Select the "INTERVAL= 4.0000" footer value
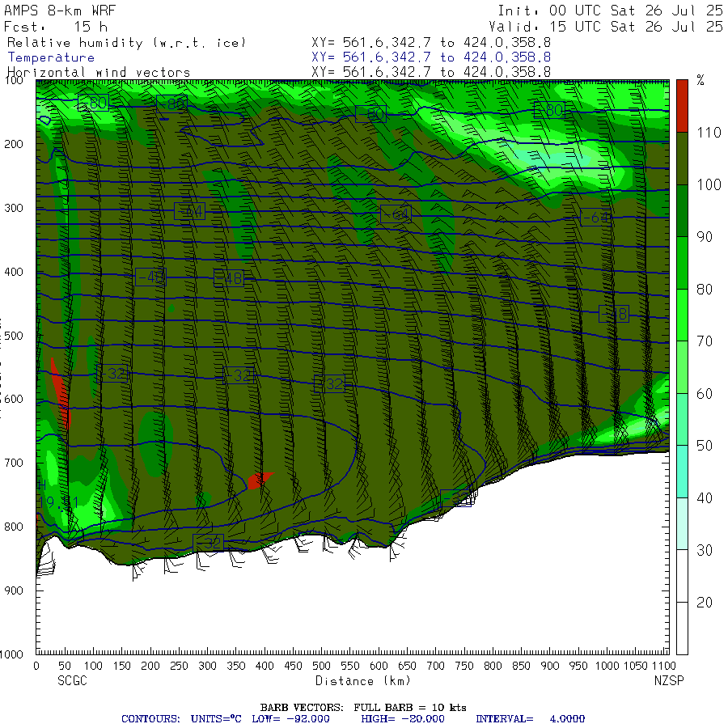 (x=530, y=719)
